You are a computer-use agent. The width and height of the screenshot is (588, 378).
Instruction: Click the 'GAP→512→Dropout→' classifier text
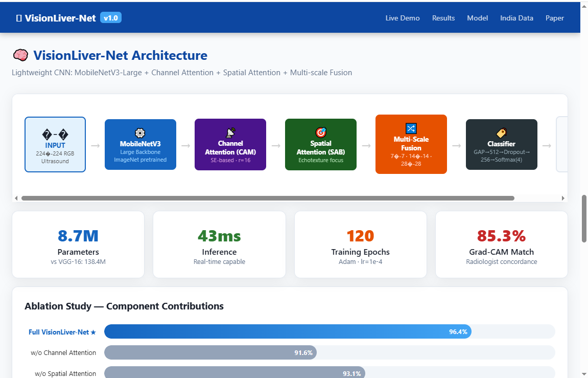[501, 152]
